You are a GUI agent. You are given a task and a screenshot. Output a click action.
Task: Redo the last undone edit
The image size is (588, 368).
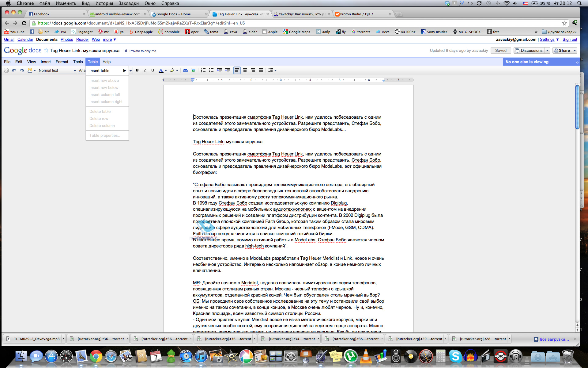pyautogui.click(x=22, y=71)
